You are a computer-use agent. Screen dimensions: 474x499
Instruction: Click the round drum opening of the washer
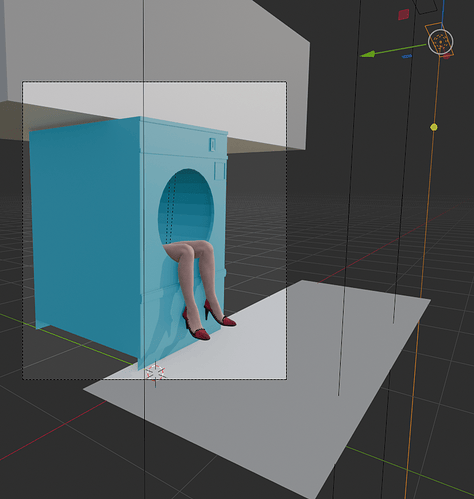186,207
